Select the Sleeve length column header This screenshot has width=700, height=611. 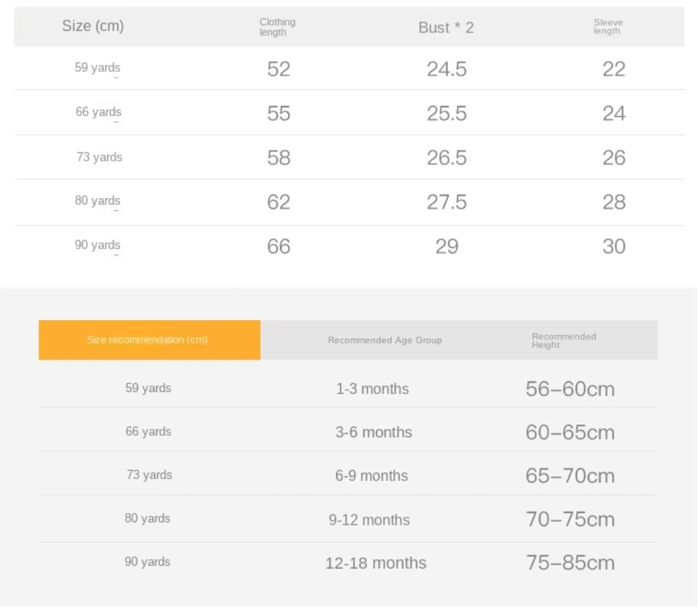pos(608,27)
